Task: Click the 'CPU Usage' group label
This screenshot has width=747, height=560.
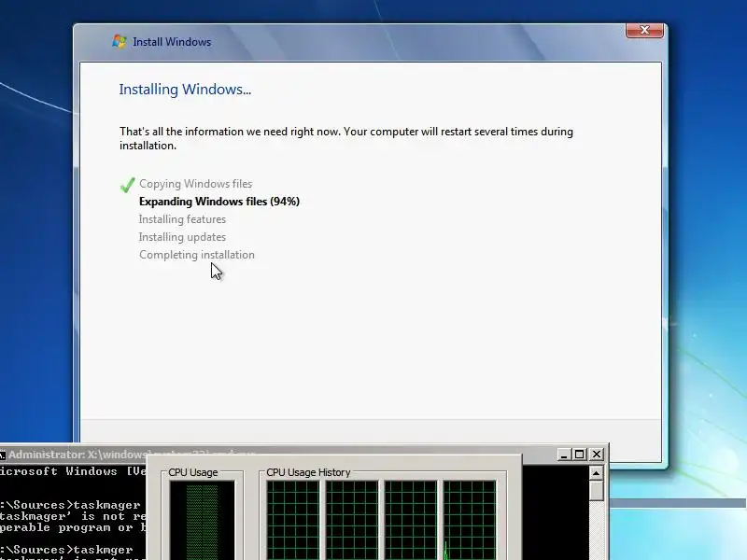Action: click(x=193, y=472)
